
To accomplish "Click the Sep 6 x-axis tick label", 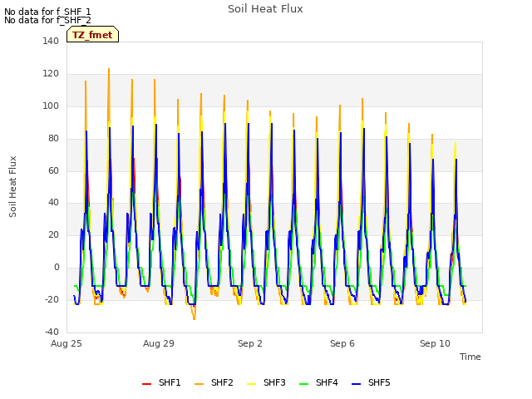I will [342, 343].
